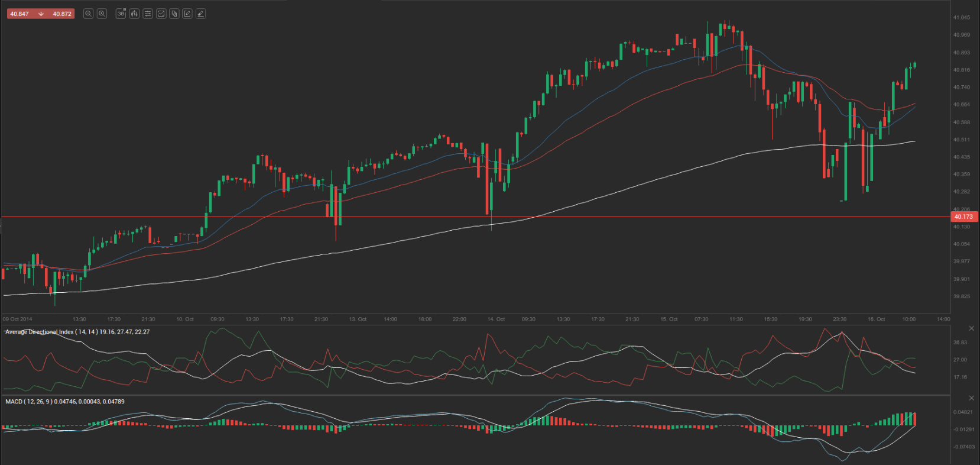Image resolution: width=980 pixels, height=465 pixels.
Task: Click the 16. Oct date on time axis
Action: pyautogui.click(x=876, y=319)
